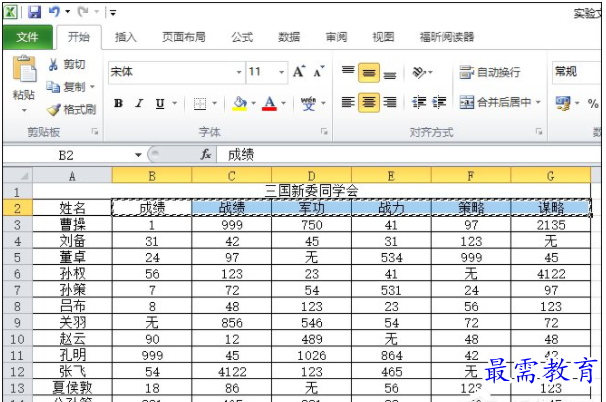Click the percent style icon

pos(593,103)
